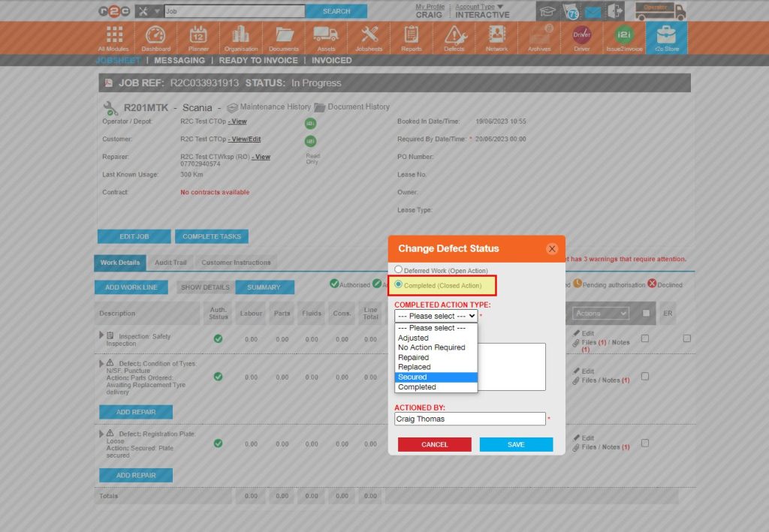The width and height of the screenshot is (769, 532).
Task: Switch to the Audit Trail tab
Action: tap(170, 263)
